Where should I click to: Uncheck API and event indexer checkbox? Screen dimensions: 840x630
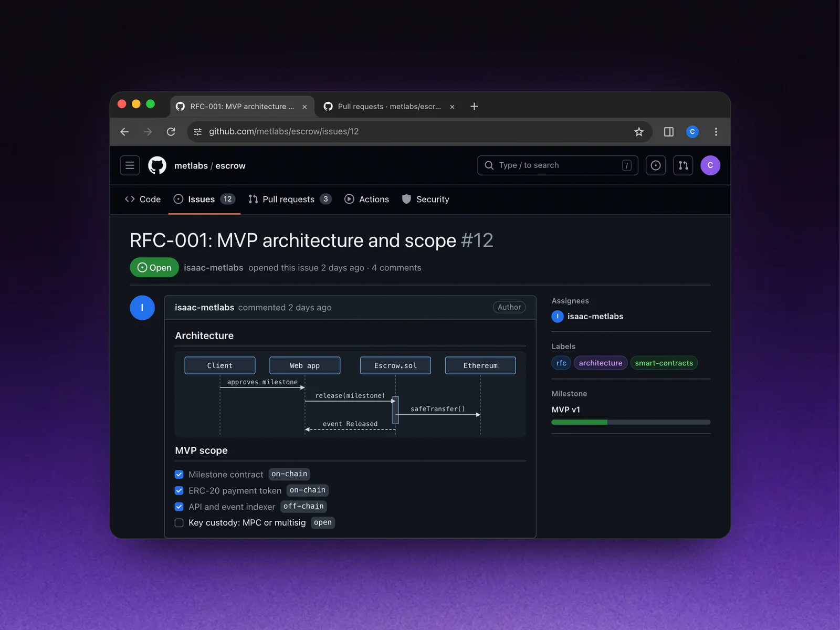tap(179, 507)
